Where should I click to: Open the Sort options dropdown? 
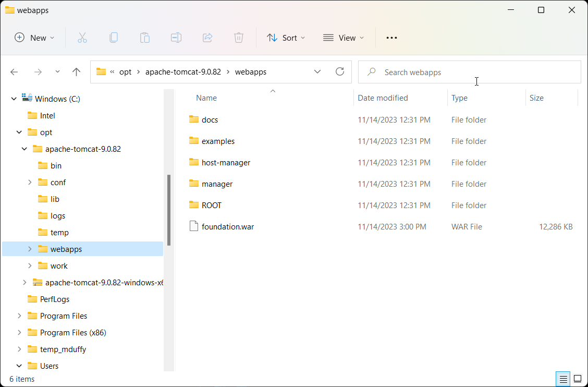coord(286,38)
